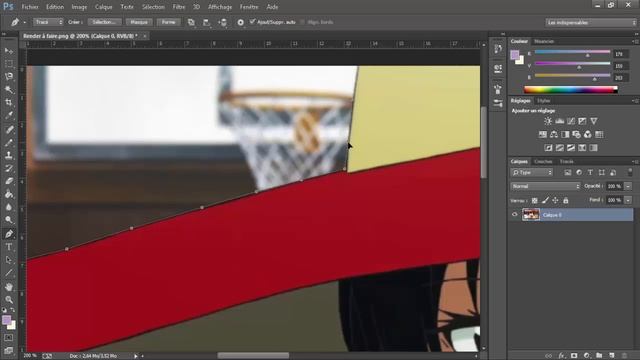The width and height of the screenshot is (640, 360).
Task: Open the Couleur panel flyout menu
Action: point(635,41)
